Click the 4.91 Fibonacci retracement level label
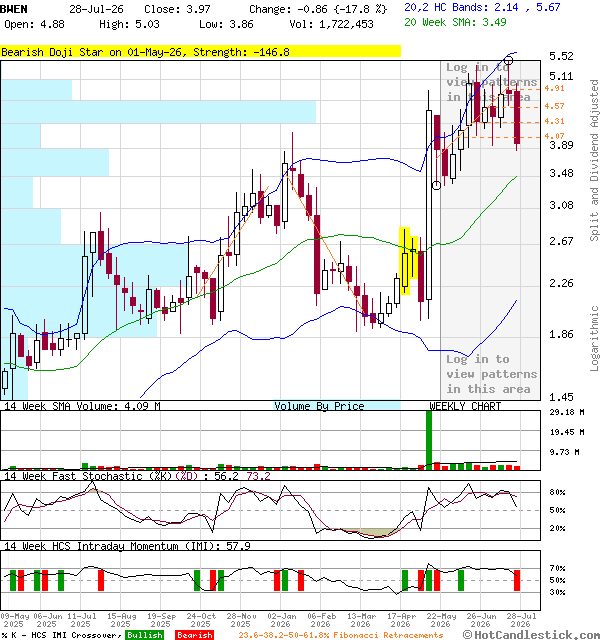This screenshot has width=600, height=640. (554, 88)
